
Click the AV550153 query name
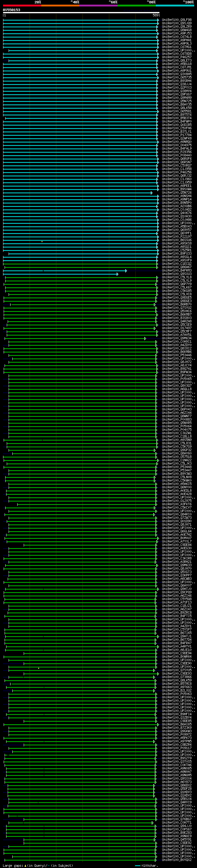click(x=11, y=10)
